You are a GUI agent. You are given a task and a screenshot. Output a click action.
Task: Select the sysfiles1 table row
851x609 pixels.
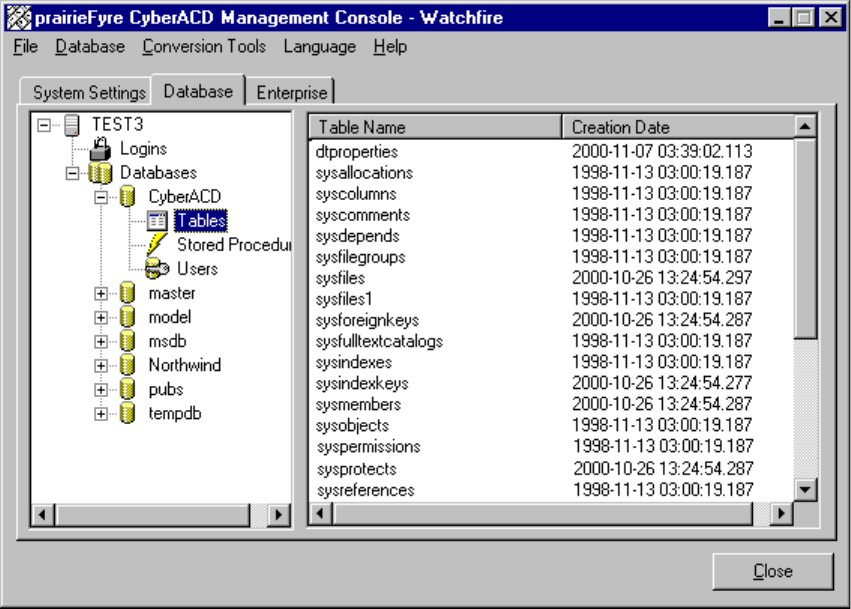pos(551,299)
